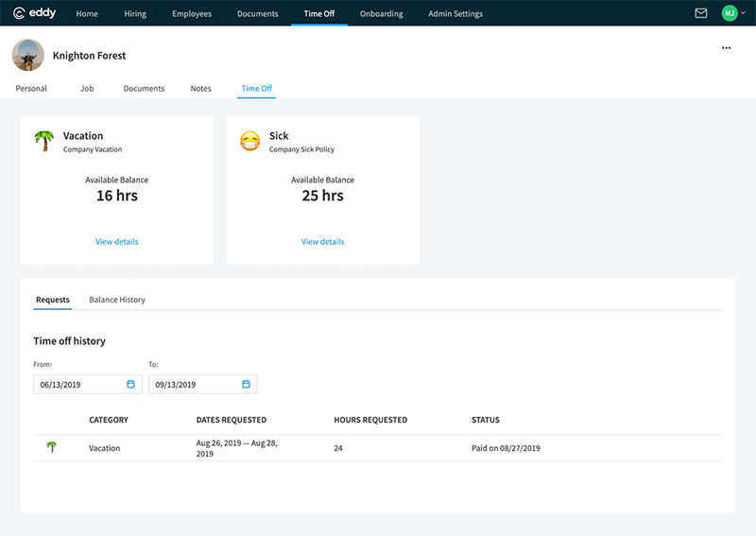Switch to the Job profile tab
The height and width of the screenshot is (536, 756).
[87, 89]
